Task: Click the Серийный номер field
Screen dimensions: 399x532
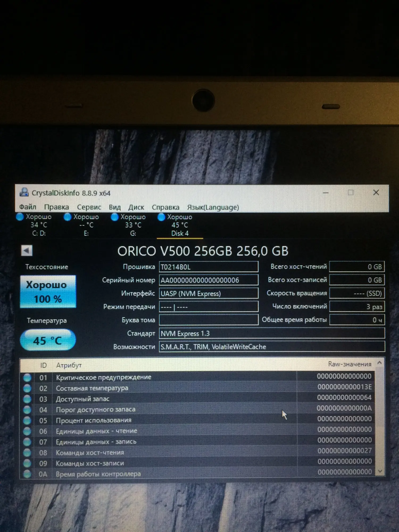Action: tap(209, 280)
